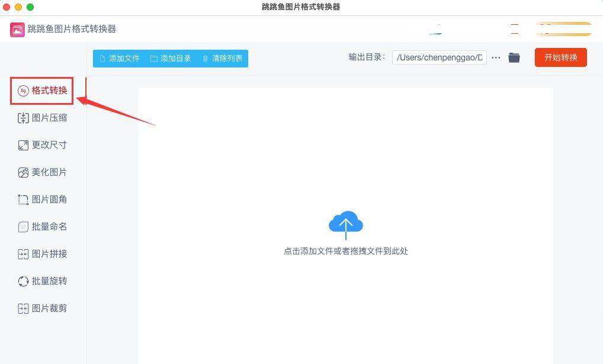
Task: Open the 批量命名 (Batch Rename) tool
Action: pyautogui.click(x=41, y=227)
